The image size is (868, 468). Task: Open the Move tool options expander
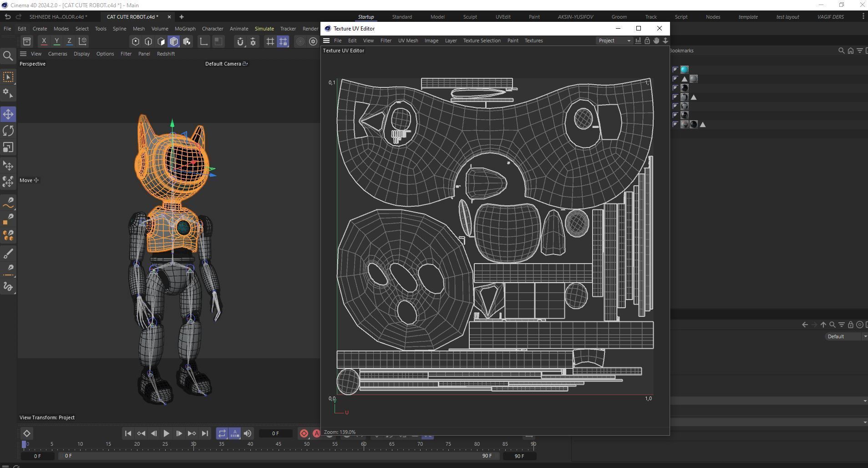pos(36,180)
